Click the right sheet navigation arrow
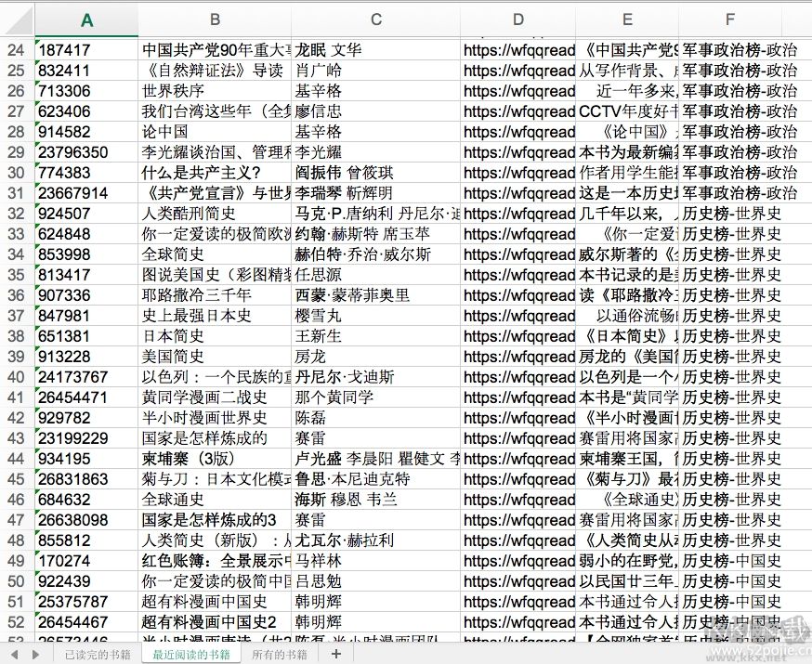 36,655
